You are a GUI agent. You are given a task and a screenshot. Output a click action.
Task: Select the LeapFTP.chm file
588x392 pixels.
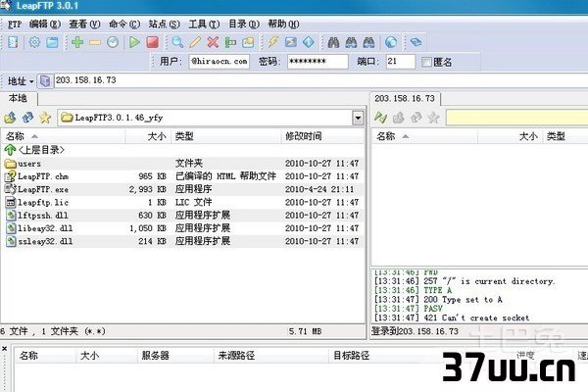182,176
